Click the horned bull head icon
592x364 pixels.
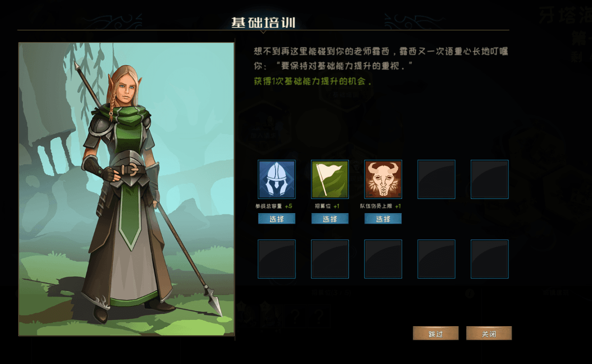pyautogui.click(x=383, y=179)
